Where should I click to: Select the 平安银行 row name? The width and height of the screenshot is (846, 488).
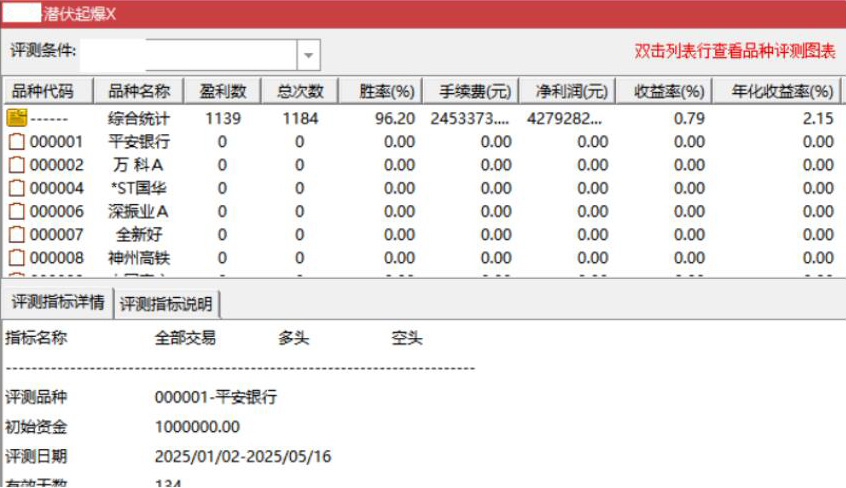point(139,141)
